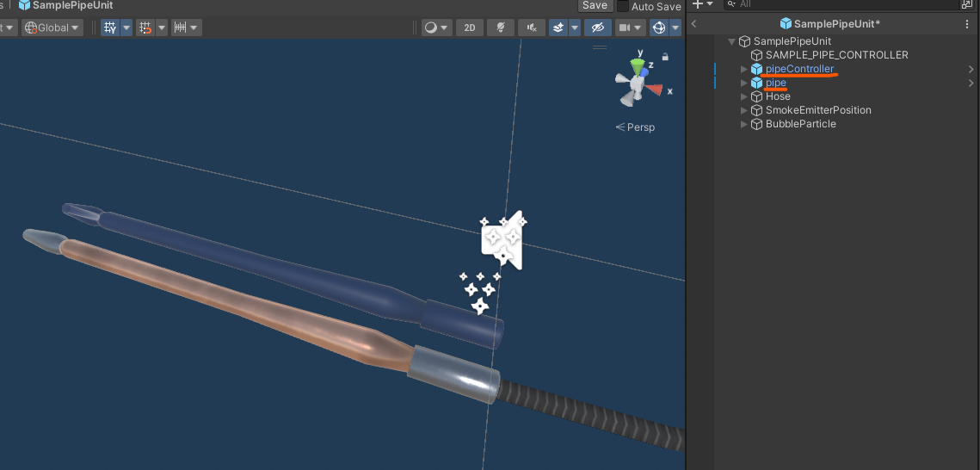Click the hierarchy plus create button
Screen dimensions: 980x470
point(698,3)
